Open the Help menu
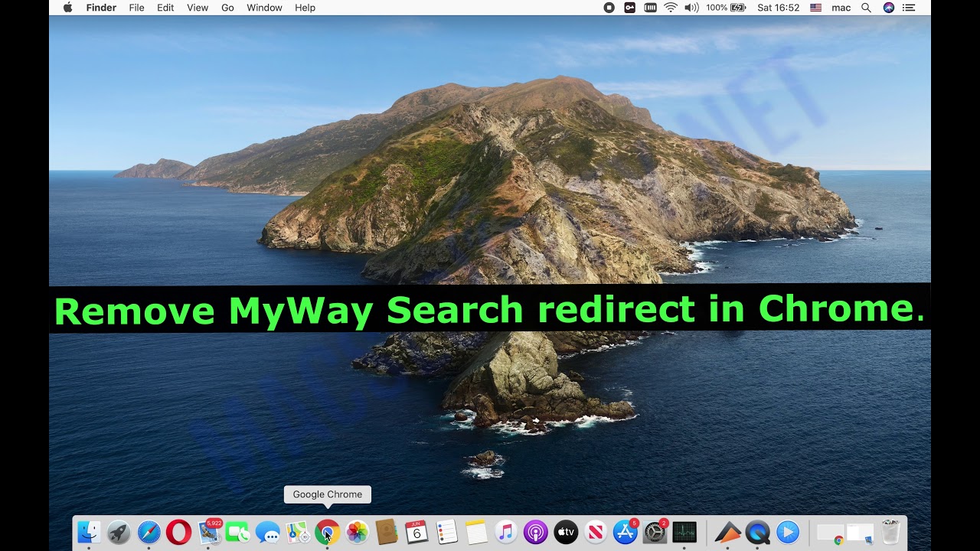 (305, 8)
